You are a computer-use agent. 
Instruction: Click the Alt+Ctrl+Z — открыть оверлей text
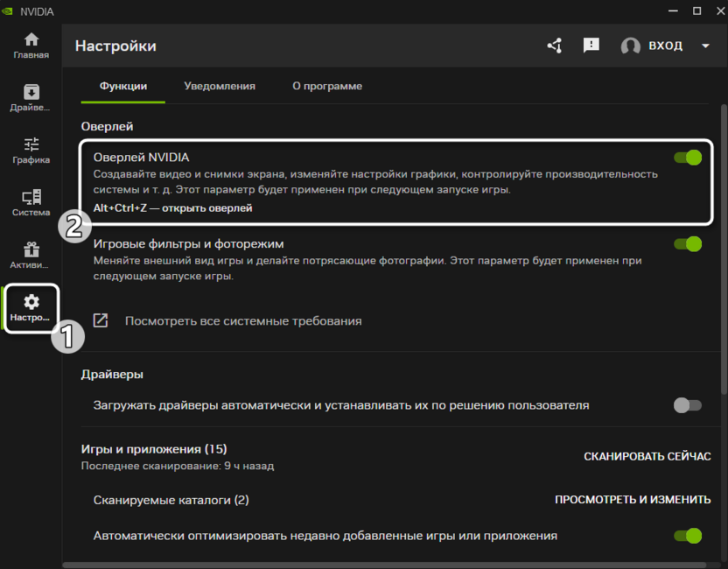click(x=172, y=208)
